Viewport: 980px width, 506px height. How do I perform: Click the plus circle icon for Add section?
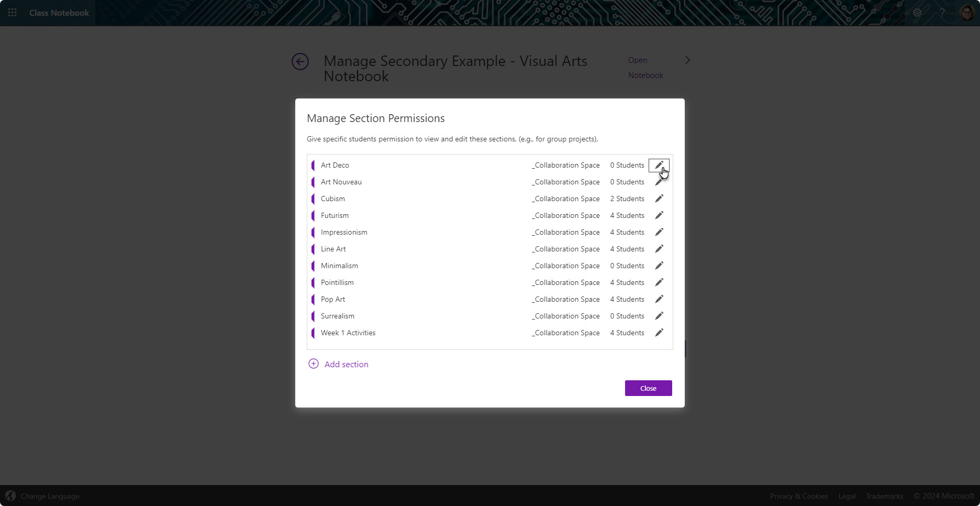click(313, 364)
